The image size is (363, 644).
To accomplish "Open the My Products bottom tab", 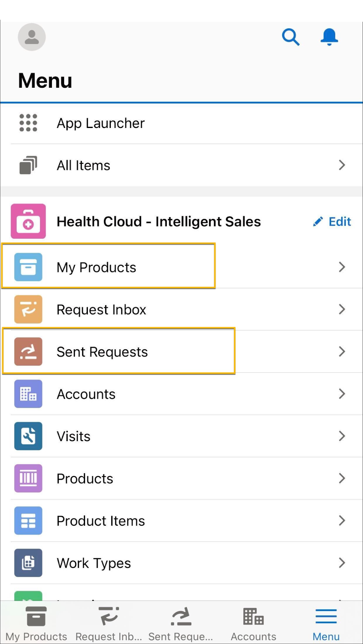I will pyautogui.click(x=36, y=623).
